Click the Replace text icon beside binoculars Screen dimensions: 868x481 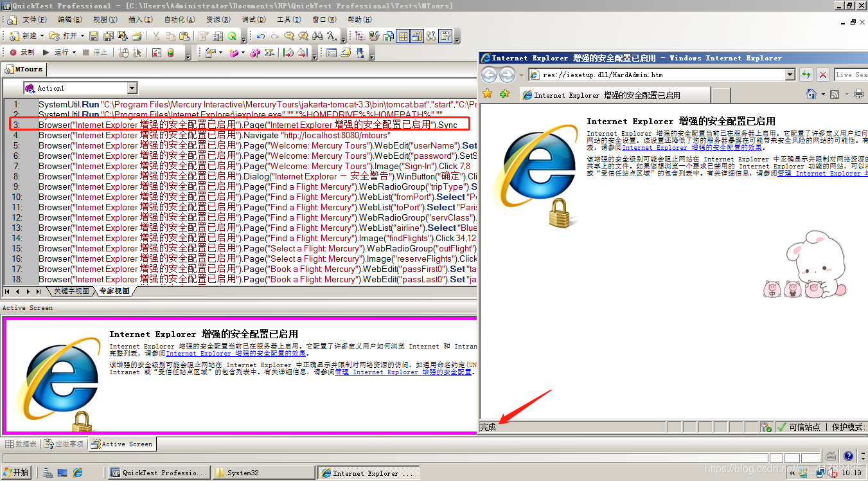click(x=332, y=36)
